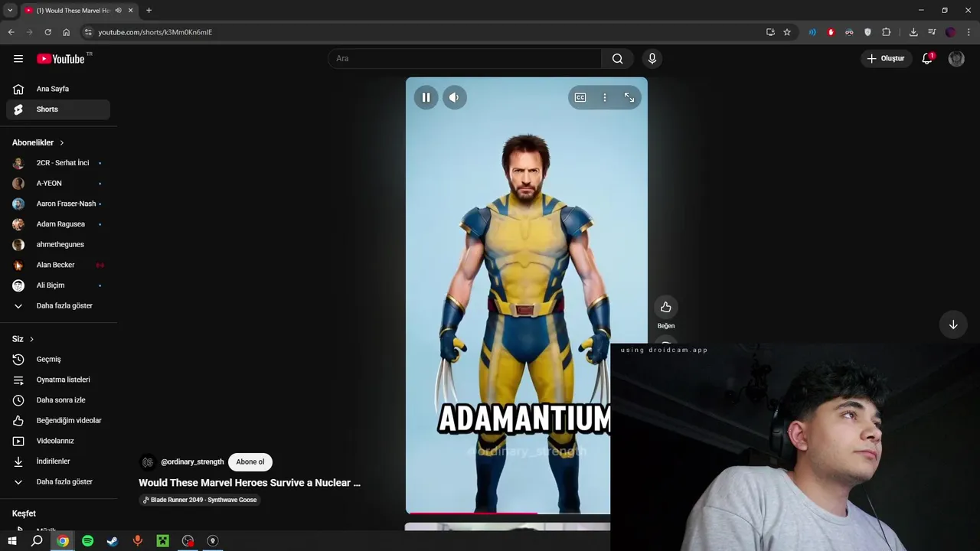Open YouTube hamburger guide menu

(x=18, y=59)
